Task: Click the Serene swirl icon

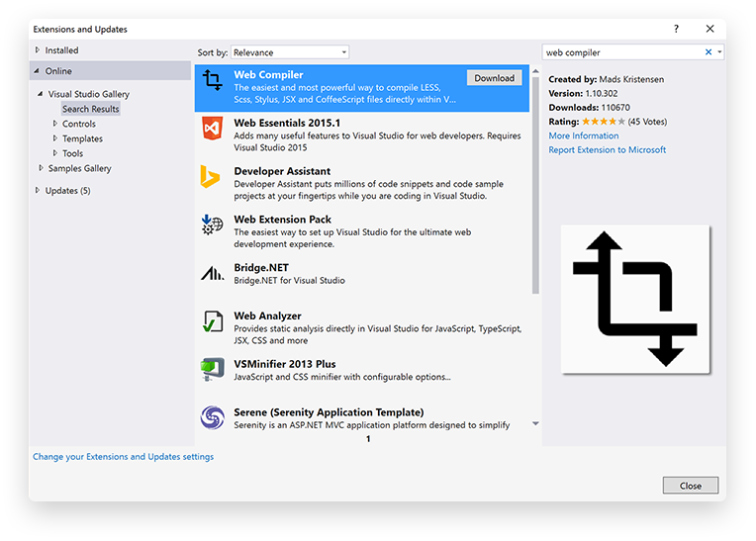Action: pyautogui.click(x=212, y=417)
